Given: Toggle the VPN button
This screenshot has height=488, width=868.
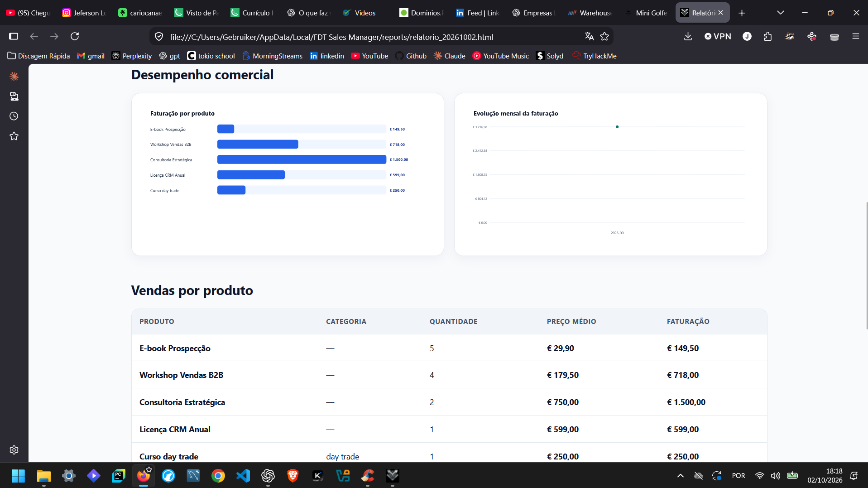Looking at the screenshot, I should 718,36.
